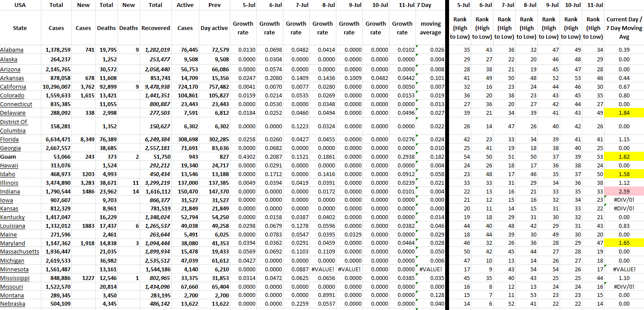Click Indiana's pink highlighted 2.59 cell

click(624, 192)
